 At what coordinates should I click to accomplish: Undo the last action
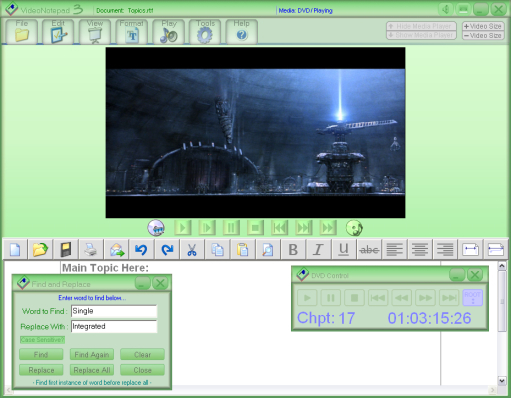pyautogui.click(x=141, y=249)
